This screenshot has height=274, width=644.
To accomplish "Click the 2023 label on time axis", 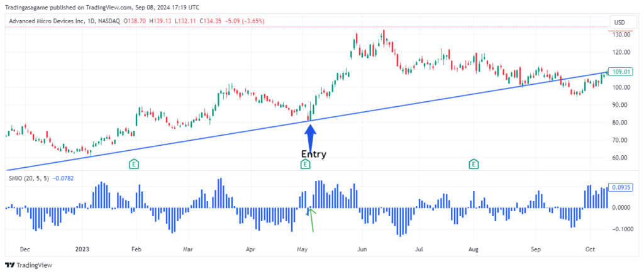I will click(x=82, y=249).
